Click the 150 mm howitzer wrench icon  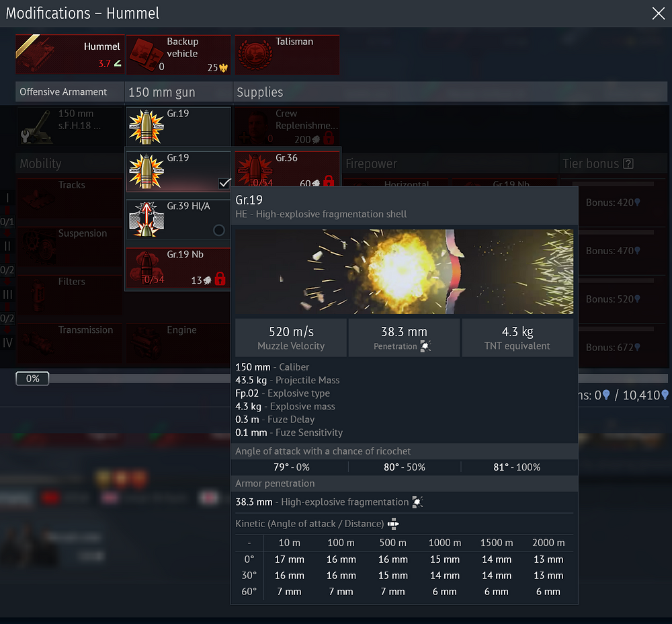tap(26, 136)
